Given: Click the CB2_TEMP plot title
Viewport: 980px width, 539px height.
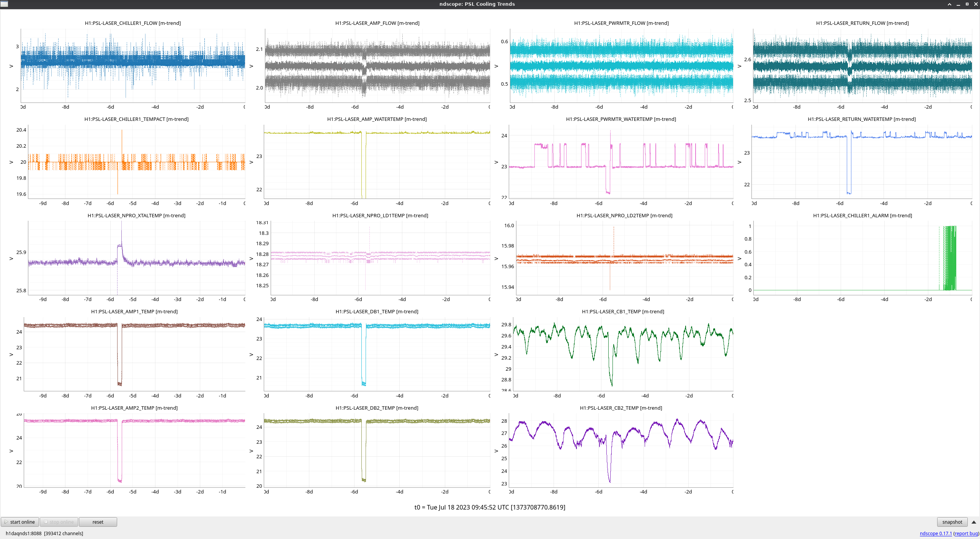Looking at the screenshot, I should click(621, 408).
